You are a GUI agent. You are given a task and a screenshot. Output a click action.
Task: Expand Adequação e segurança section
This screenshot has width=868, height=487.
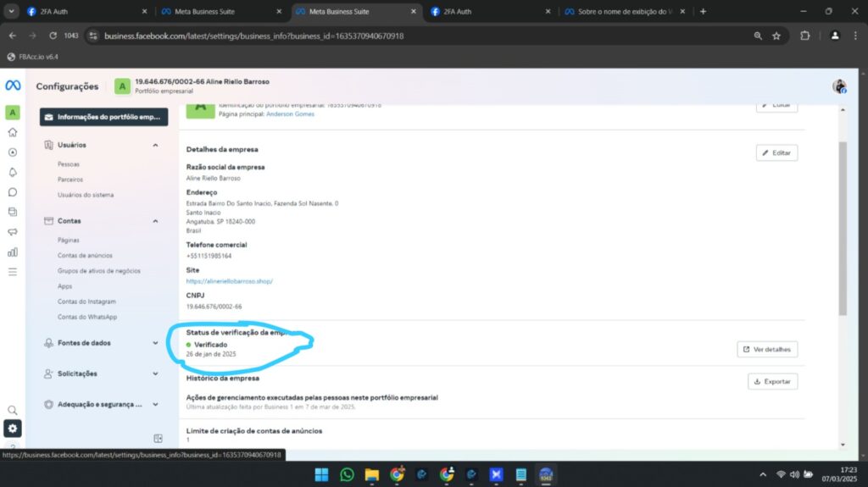155,405
